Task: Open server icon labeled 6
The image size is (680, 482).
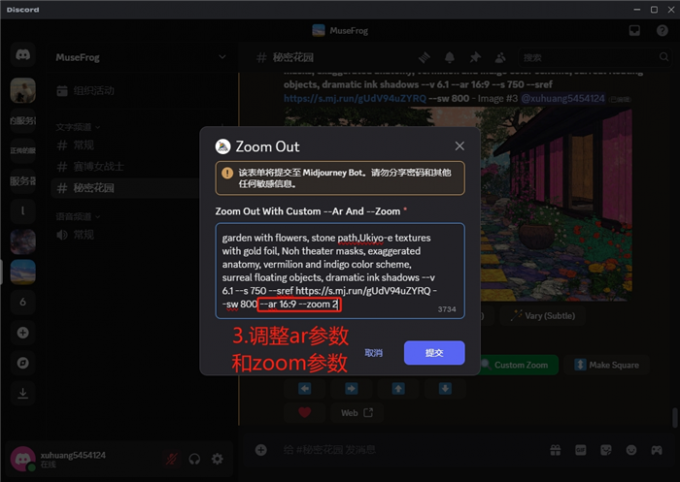Action: (23, 302)
